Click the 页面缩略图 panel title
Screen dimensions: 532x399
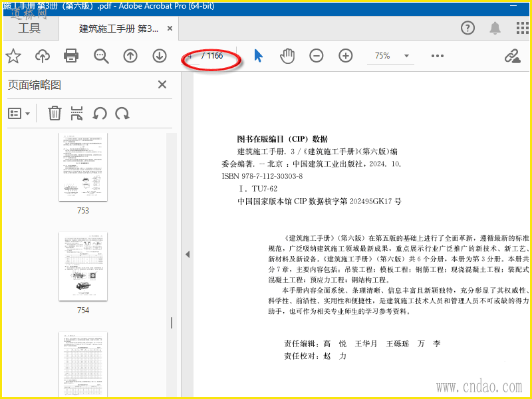(x=35, y=85)
